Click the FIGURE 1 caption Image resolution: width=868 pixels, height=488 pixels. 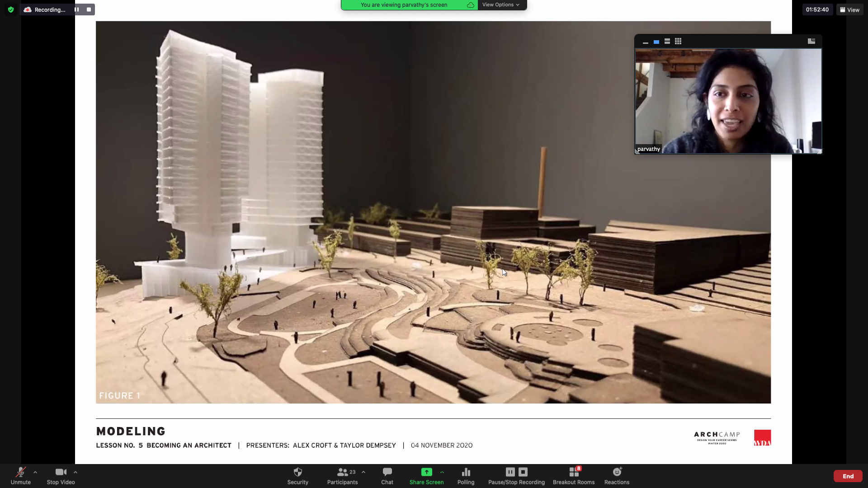pos(119,396)
